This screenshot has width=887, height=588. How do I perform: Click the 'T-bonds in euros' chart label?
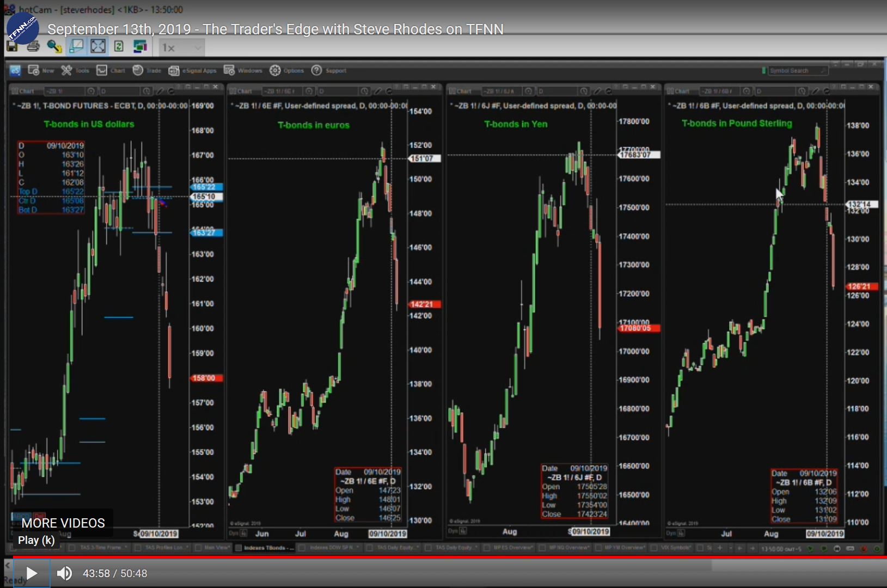(x=314, y=125)
